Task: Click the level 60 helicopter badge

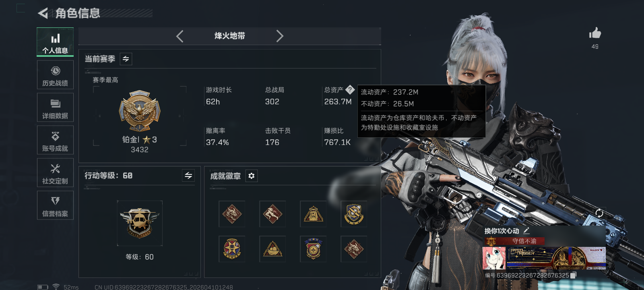Action: point(140,223)
